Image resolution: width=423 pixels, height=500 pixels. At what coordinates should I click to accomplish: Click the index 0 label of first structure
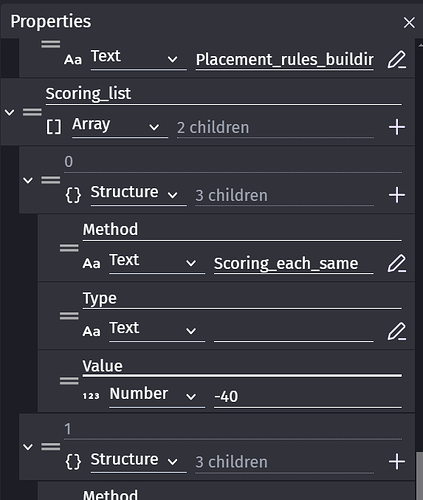pos(68,162)
